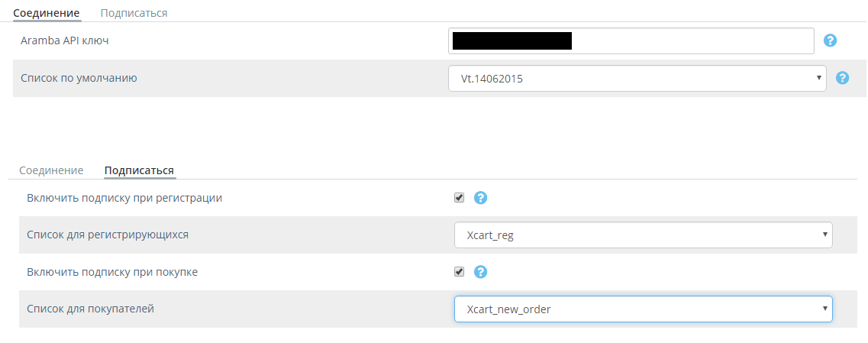Click the Включить подписку при покупке label
Image resolution: width=868 pixels, height=343 pixels.
[112, 272]
